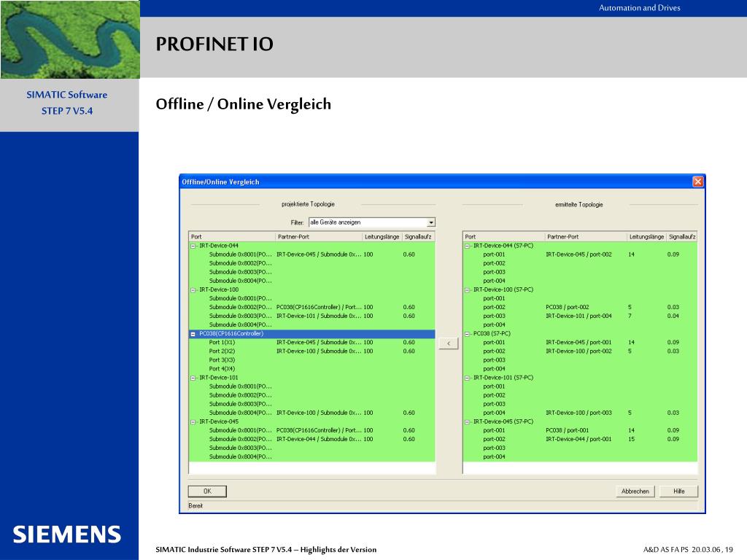Select Submodule 0x8003 under IRT-Device-100
Screen dimensions: 747x560
click(x=241, y=316)
